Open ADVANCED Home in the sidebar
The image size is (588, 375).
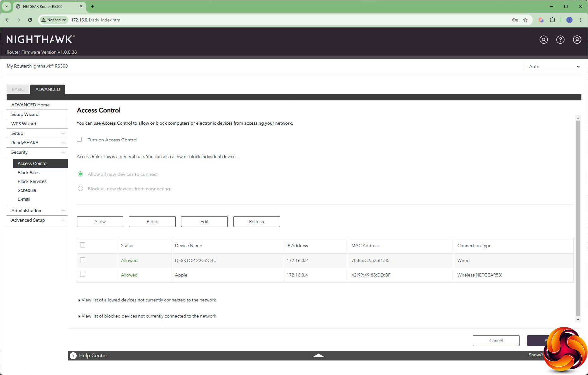30,105
